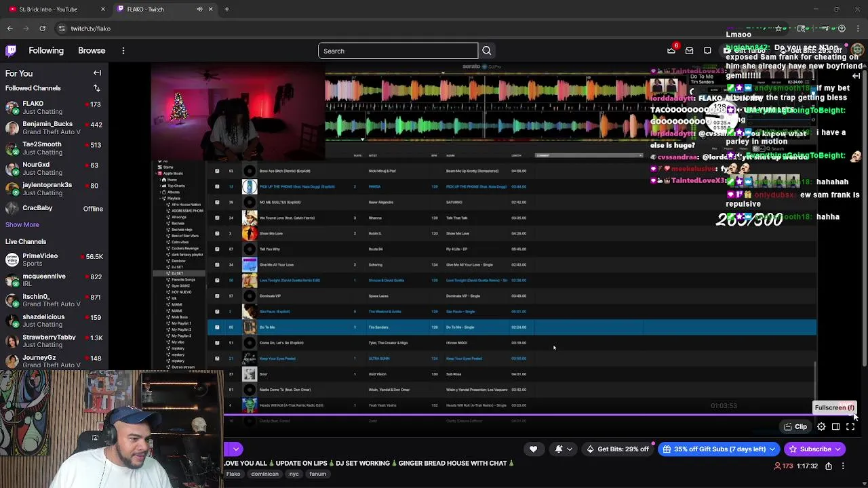Reload the current page
Viewport: 868px width, 488px height.
42,28
